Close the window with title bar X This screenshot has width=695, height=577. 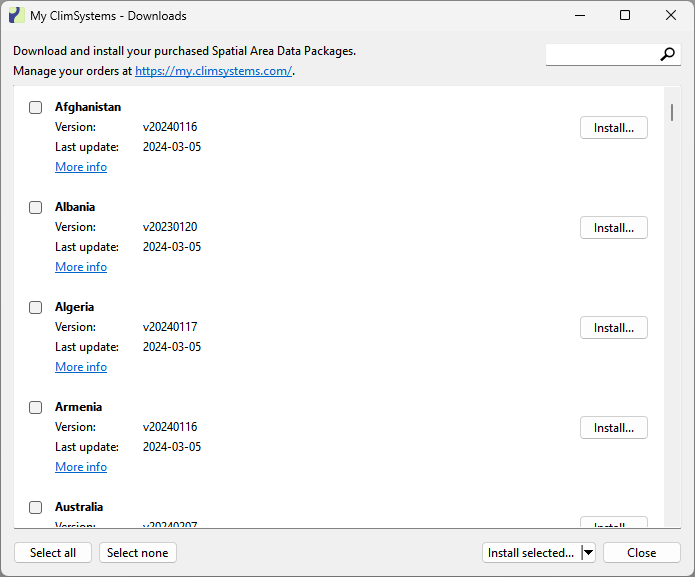pyautogui.click(x=671, y=16)
